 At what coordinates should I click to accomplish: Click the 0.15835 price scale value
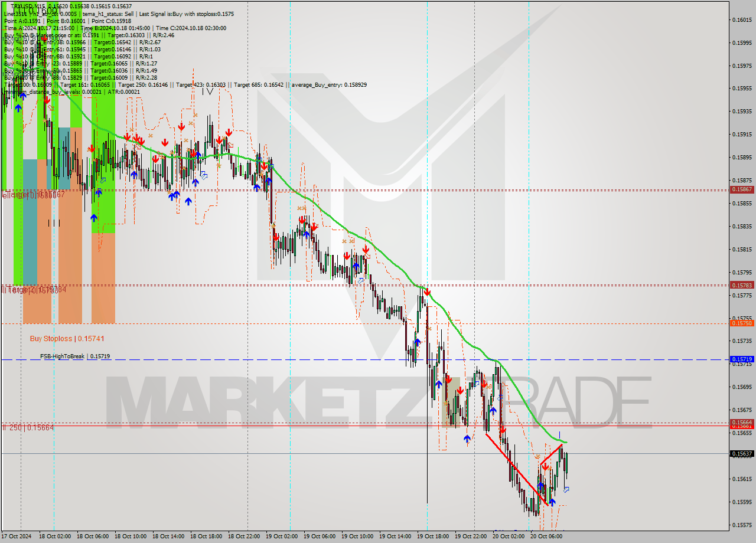pos(742,226)
